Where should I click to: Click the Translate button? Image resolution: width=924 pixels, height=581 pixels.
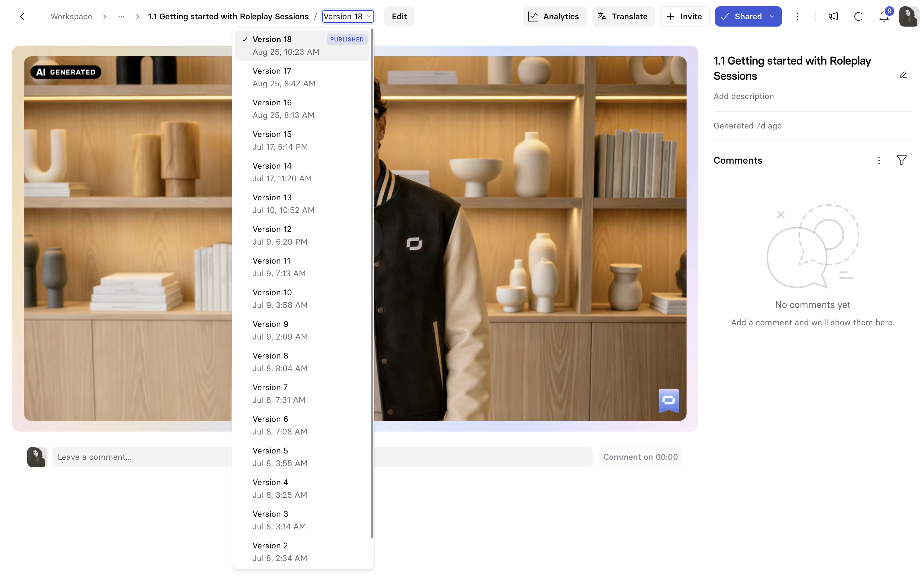pyautogui.click(x=623, y=16)
